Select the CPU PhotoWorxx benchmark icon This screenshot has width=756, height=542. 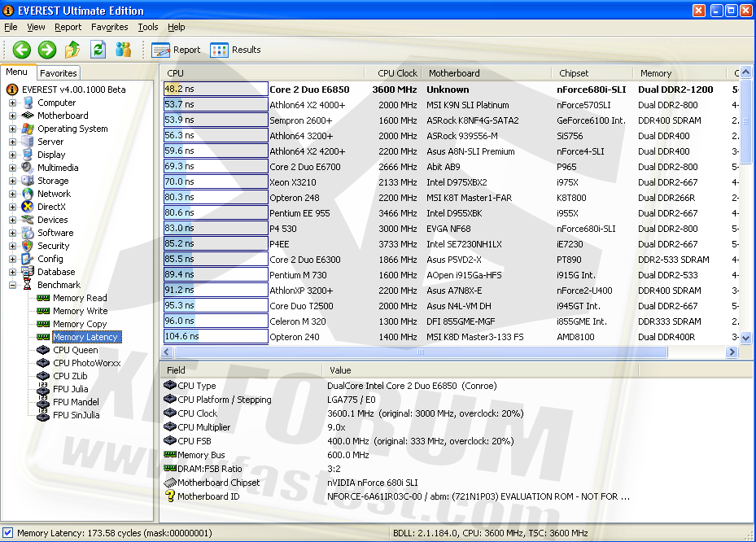(x=43, y=363)
